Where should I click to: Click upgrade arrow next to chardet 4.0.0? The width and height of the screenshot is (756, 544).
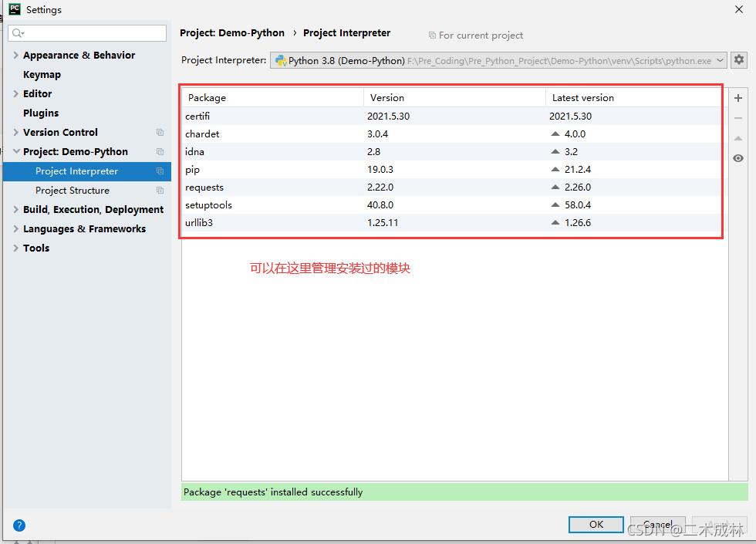[x=555, y=133]
